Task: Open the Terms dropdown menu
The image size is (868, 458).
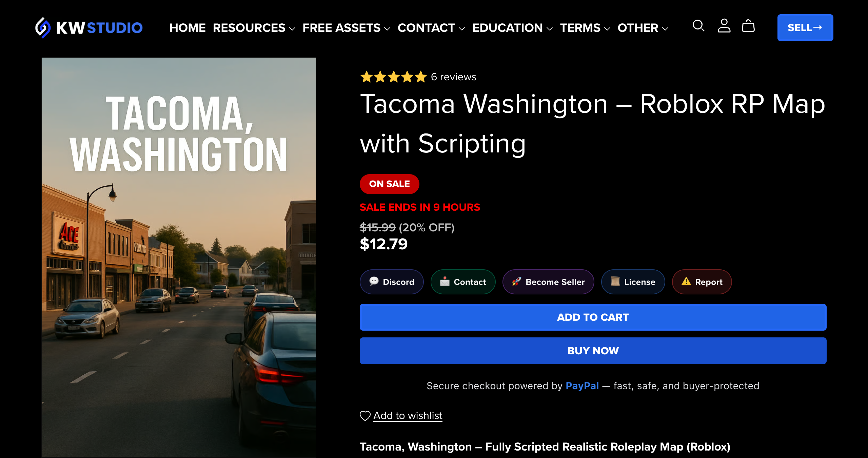Action: [585, 28]
